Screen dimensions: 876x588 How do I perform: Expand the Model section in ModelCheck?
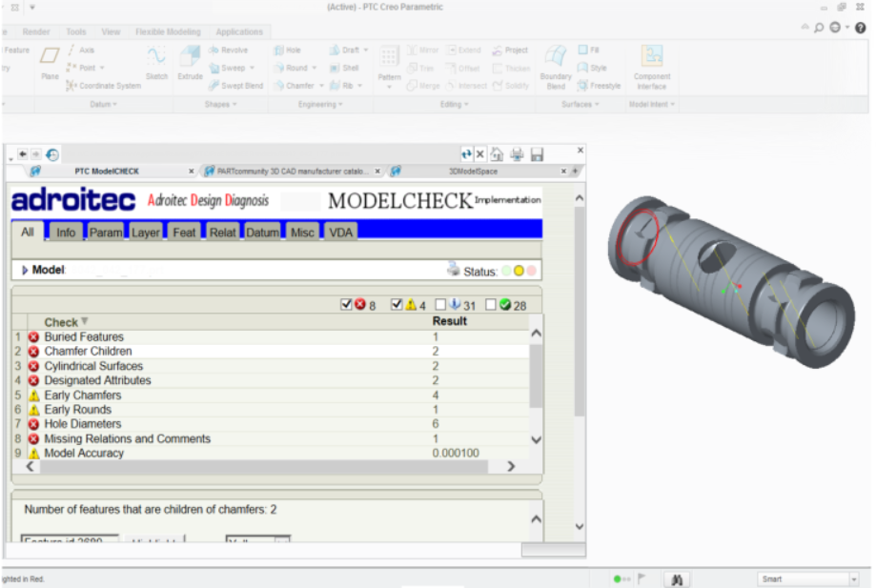pos(24,270)
